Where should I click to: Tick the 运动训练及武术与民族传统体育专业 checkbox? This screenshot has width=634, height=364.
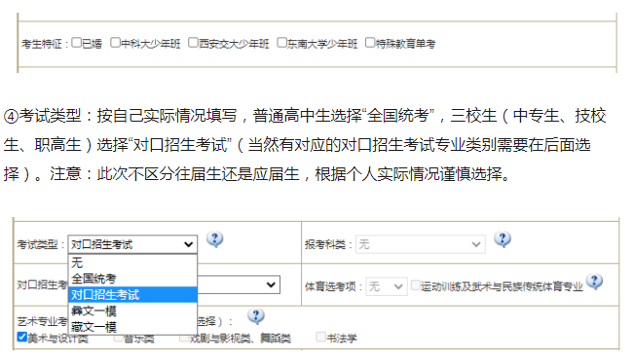[415, 285]
